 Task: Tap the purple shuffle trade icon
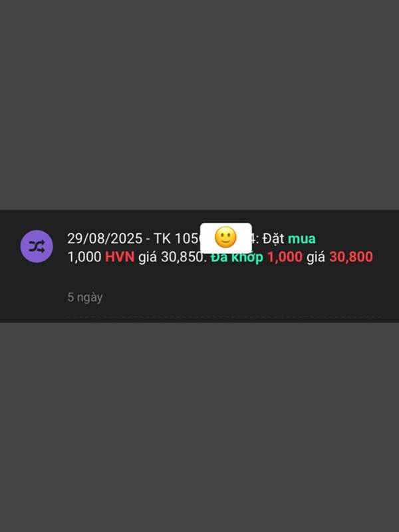[x=37, y=246]
